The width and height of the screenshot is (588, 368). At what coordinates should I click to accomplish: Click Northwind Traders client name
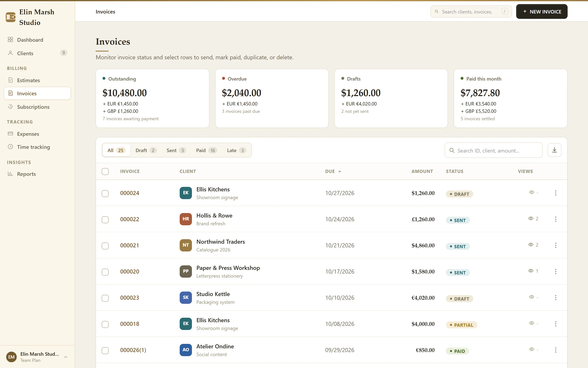point(220,242)
